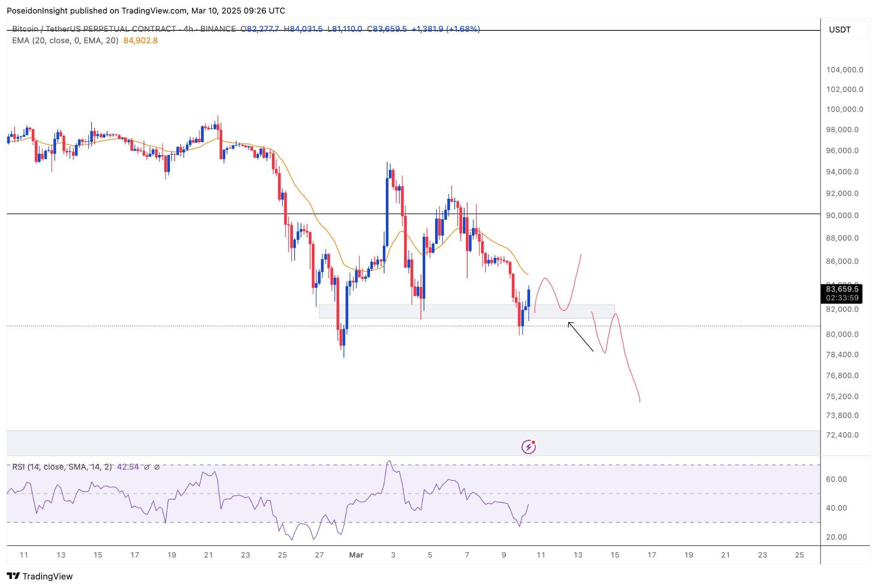The image size is (877, 588).
Task: Click the 7 label on the date axis
Action: pos(467,555)
